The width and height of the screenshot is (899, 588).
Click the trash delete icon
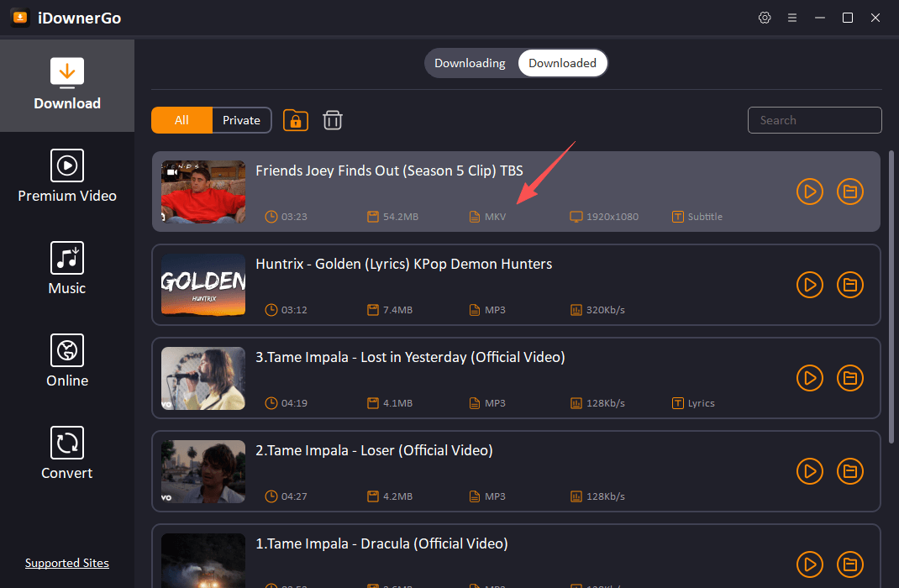coord(333,120)
